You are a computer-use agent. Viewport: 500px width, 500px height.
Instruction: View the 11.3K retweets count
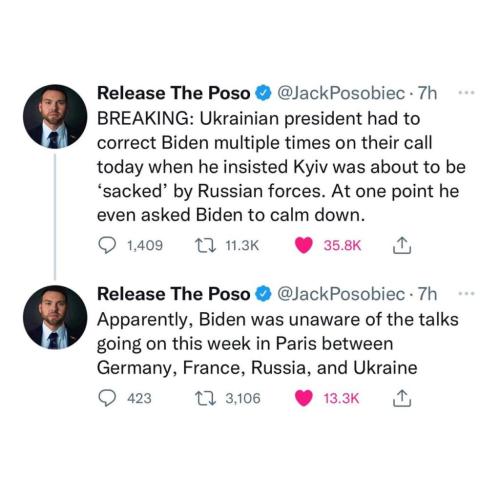pyautogui.click(x=242, y=246)
